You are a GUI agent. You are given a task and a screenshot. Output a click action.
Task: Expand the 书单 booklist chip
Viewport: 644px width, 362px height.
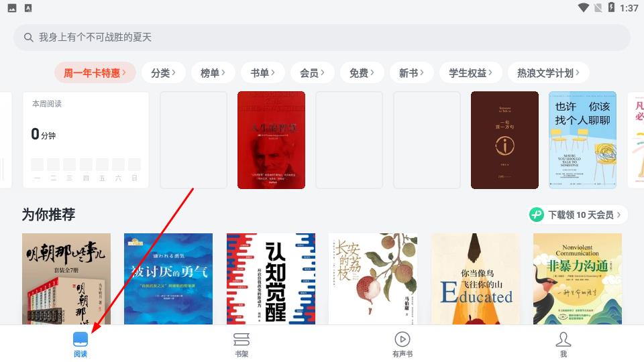263,73
